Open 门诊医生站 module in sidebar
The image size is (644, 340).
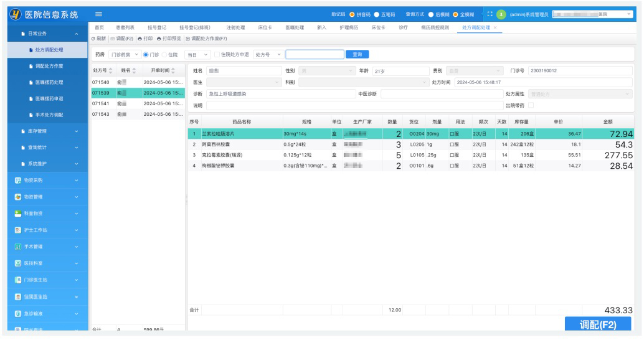point(47,280)
